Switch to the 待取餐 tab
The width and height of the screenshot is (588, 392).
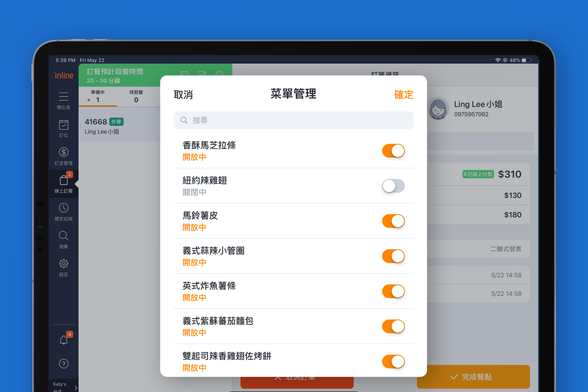pos(136,96)
